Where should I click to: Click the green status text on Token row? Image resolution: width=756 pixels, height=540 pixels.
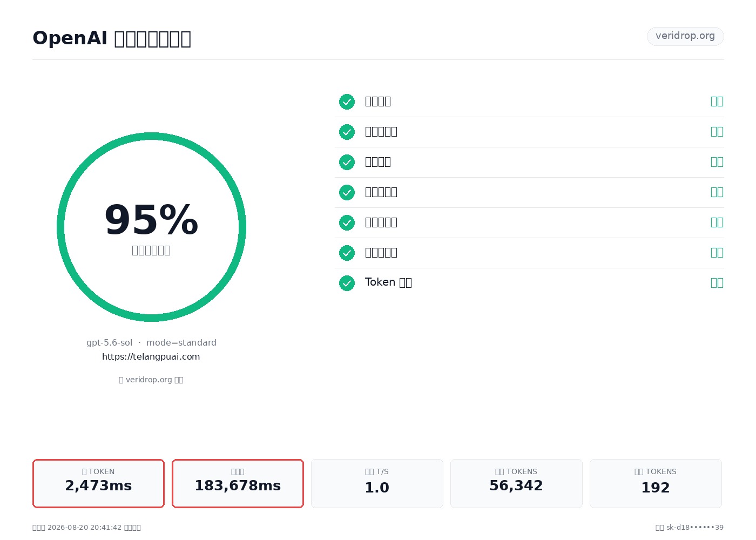[x=717, y=282]
